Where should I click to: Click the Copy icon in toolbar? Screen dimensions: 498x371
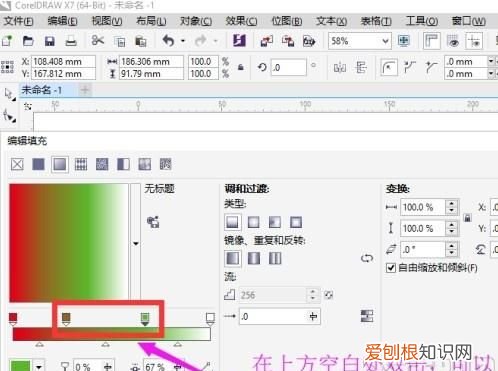click(119, 41)
